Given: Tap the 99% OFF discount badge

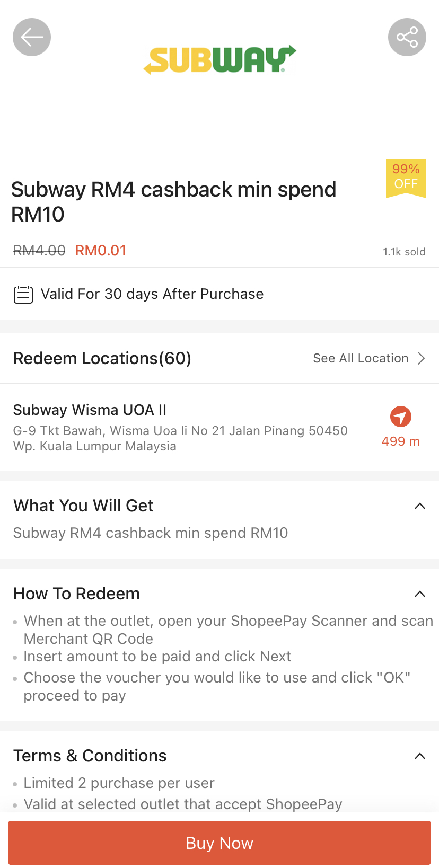Looking at the screenshot, I should (406, 178).
